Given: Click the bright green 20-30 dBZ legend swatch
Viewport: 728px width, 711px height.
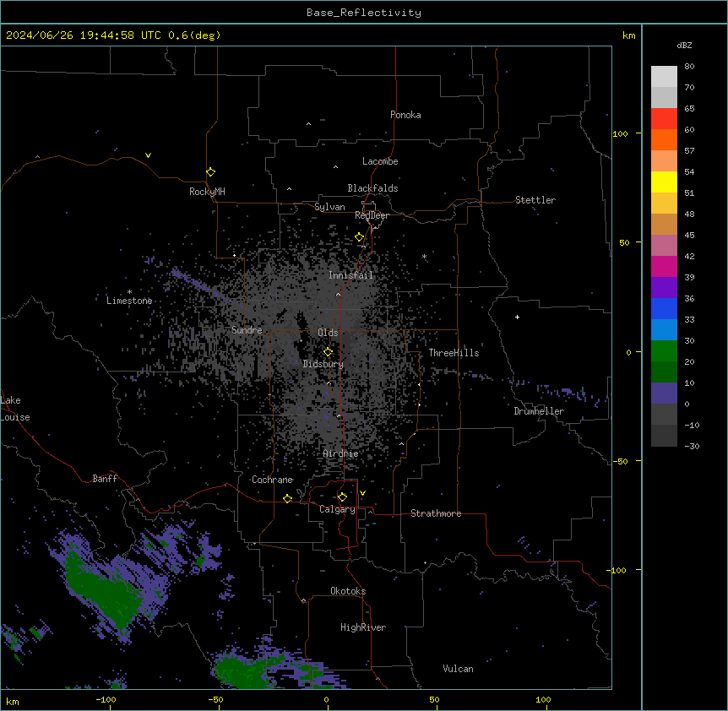Looking at the screenshot, I should click(x=664, y=351).
